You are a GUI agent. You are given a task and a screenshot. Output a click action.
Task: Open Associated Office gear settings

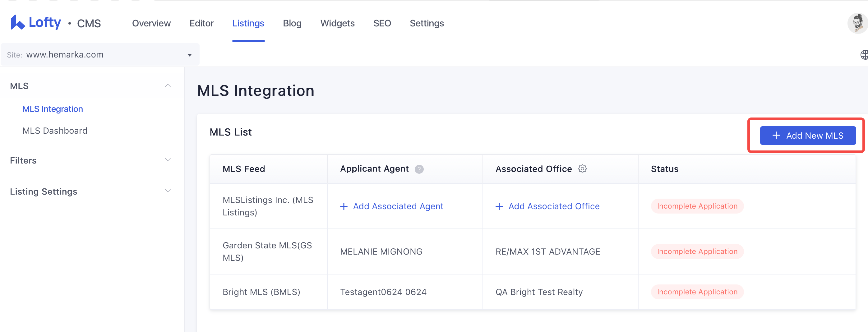[x=582, y=168]
